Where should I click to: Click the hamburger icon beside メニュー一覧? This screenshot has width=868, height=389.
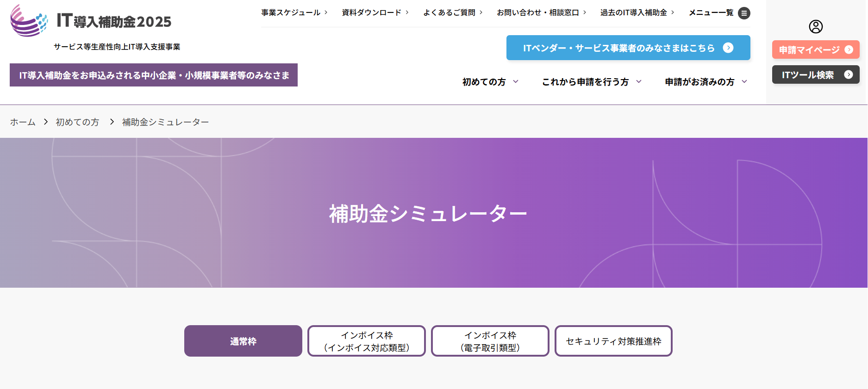point(744,13)
